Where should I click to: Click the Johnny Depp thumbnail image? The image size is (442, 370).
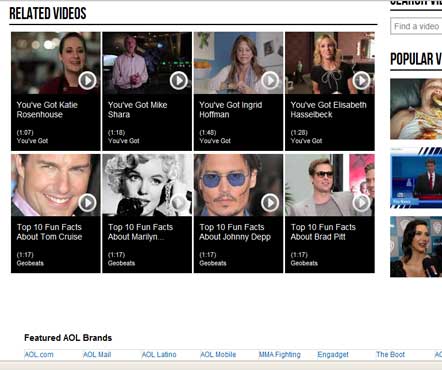[238, 185]
